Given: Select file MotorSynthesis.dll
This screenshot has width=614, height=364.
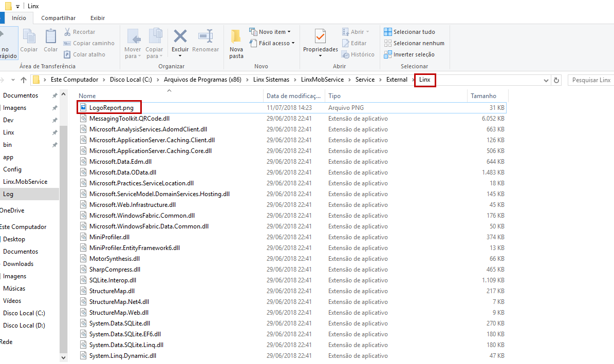Looking at the screenshot, I should point(115,259).
